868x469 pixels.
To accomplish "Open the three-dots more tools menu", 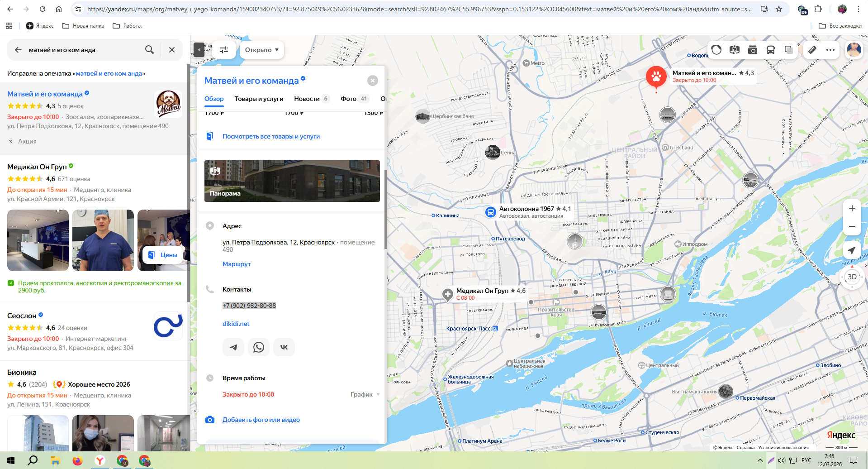I will coord(830,50).
